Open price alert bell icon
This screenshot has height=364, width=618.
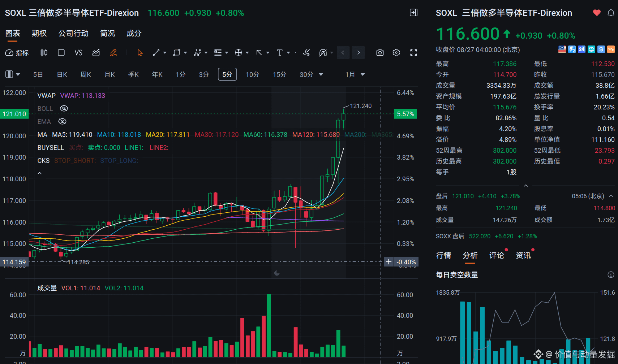point(611,13)
